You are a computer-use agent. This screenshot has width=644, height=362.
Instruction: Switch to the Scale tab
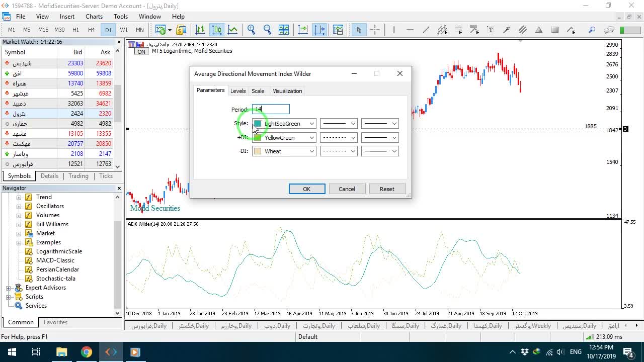[258, 91]
